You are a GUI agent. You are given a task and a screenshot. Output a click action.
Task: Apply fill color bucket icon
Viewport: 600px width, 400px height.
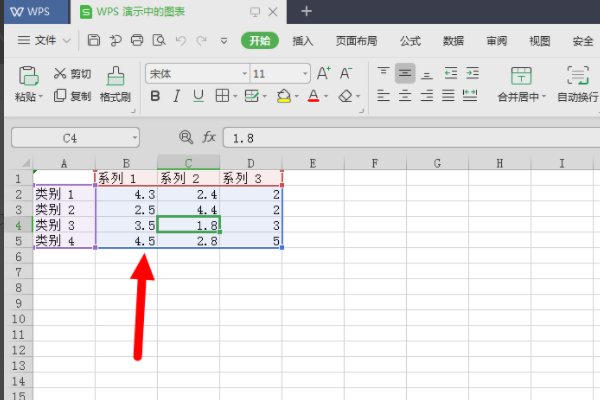click(x=284, y=96)
